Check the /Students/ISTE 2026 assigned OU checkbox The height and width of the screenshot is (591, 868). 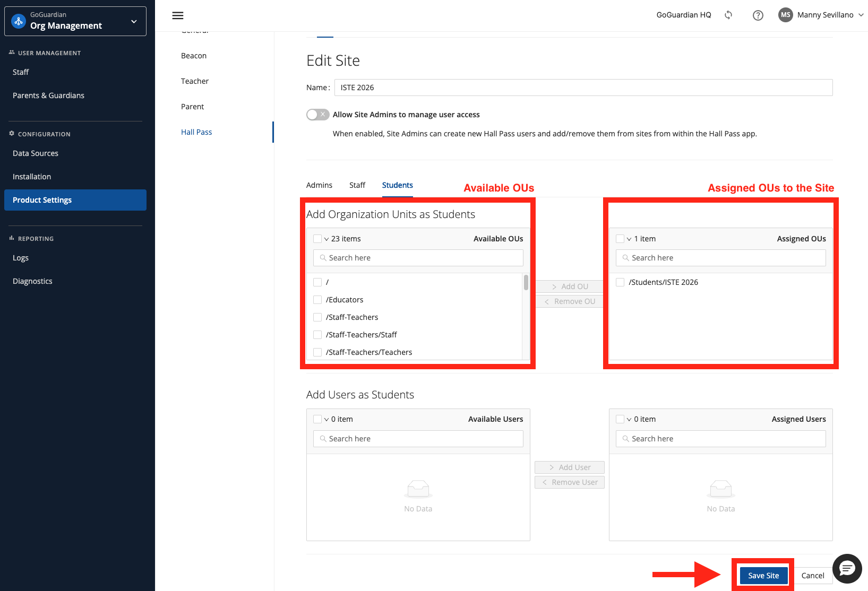click(620, 282)
